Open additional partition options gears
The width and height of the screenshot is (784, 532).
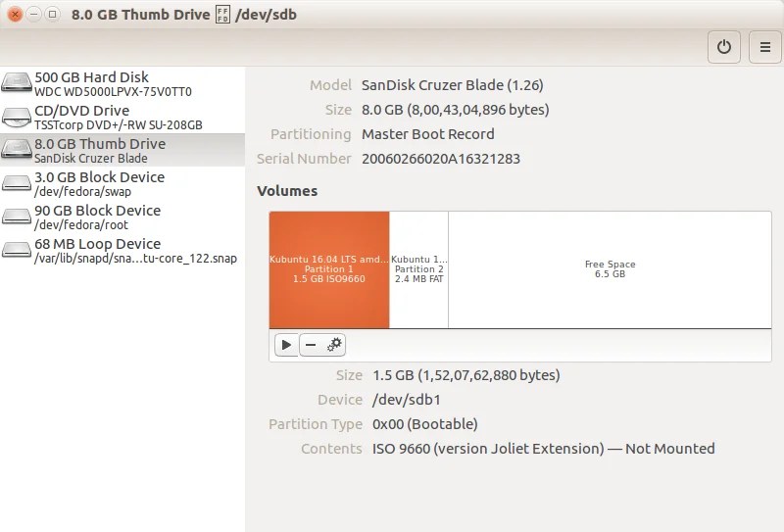(x=333, y=345)
